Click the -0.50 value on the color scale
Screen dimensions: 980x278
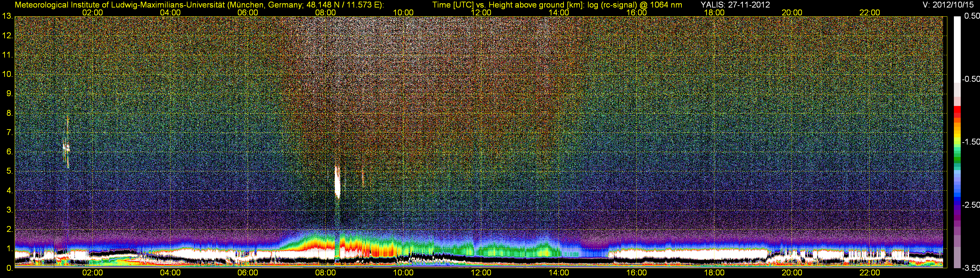coord(971,79)
